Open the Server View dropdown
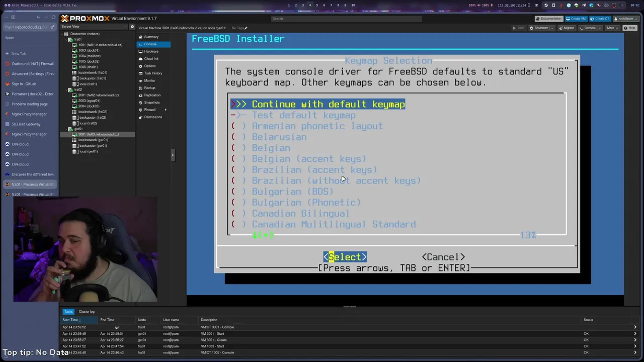Image resolution: width=644 pixels, height=362 pixels. pos(95,27)
